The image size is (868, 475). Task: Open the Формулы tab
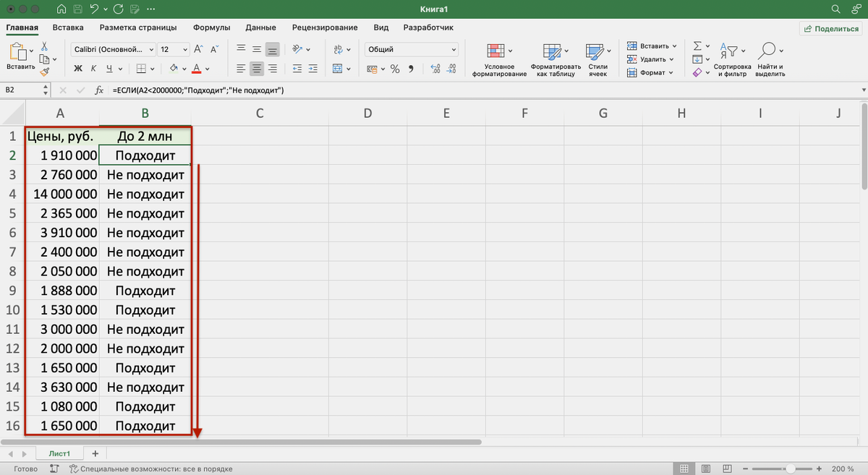tap(212, 27)
